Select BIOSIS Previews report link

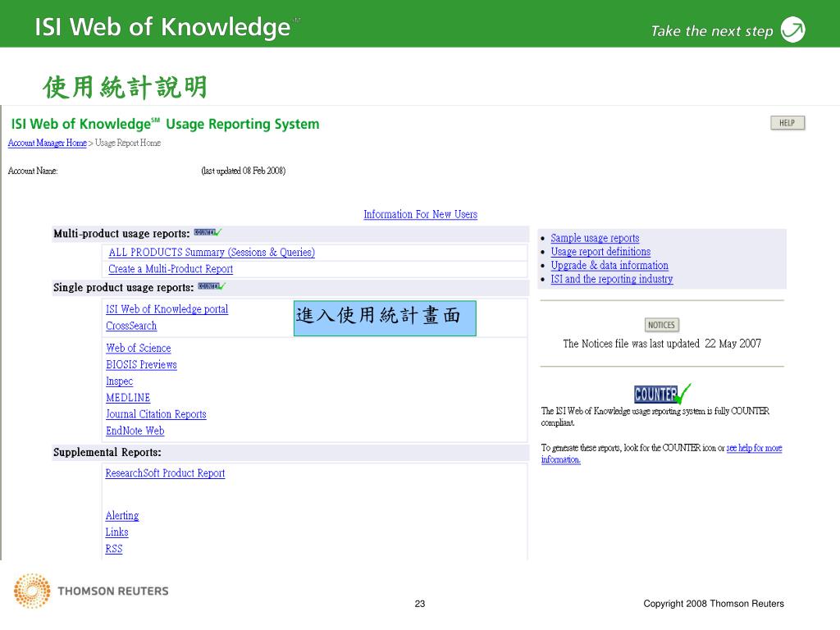point(141,365)
